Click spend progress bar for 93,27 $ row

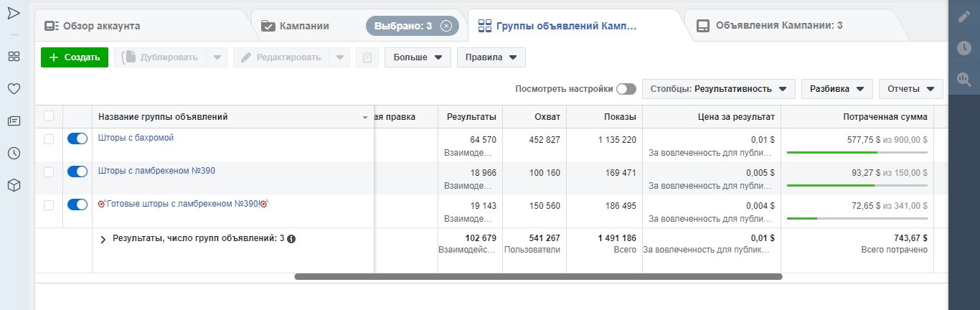tap(857, 185)
